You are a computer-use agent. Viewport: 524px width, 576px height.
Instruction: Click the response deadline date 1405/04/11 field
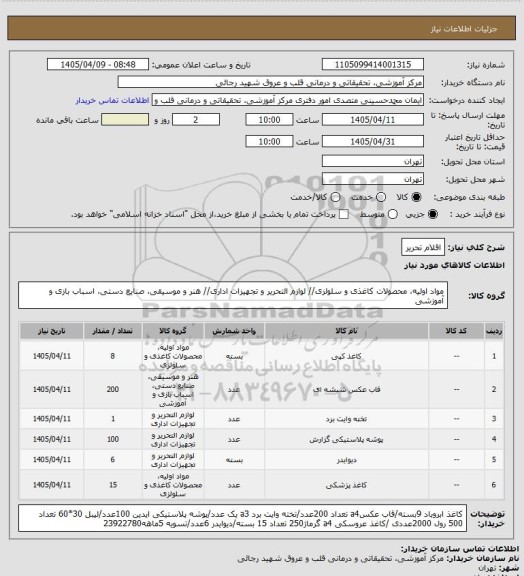(373, 120)
